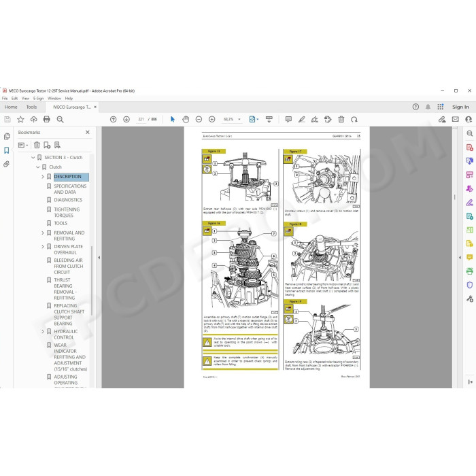Open the Find text magnifier icon
476x476 pixels.
point(60,119)
